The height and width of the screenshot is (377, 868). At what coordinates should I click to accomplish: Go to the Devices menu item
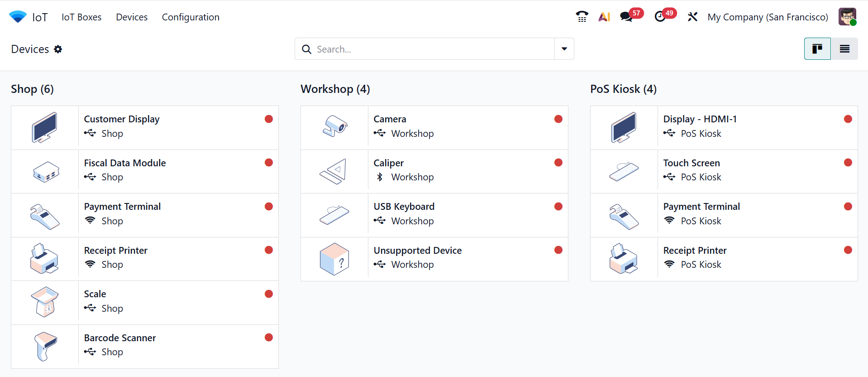pos(132,17)
